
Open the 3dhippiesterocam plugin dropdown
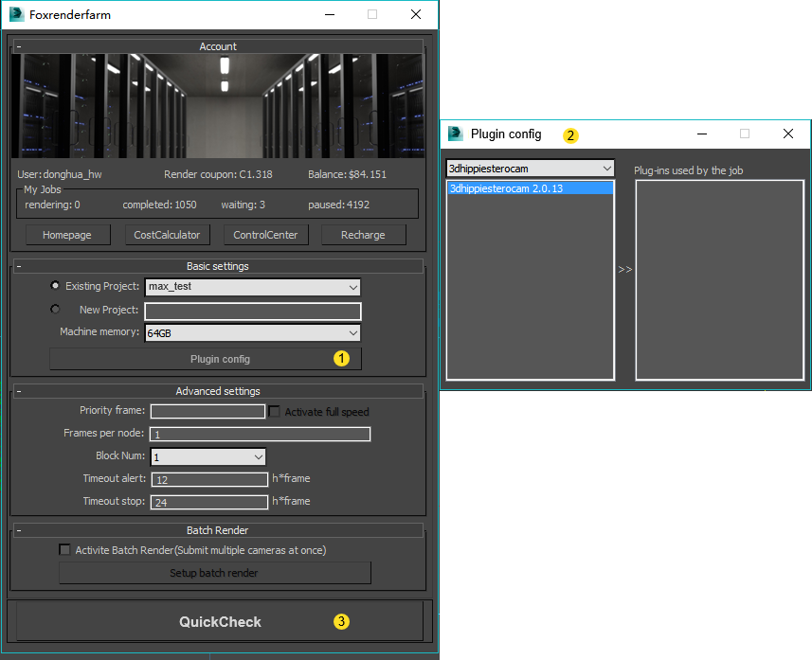tap(531, 169)
